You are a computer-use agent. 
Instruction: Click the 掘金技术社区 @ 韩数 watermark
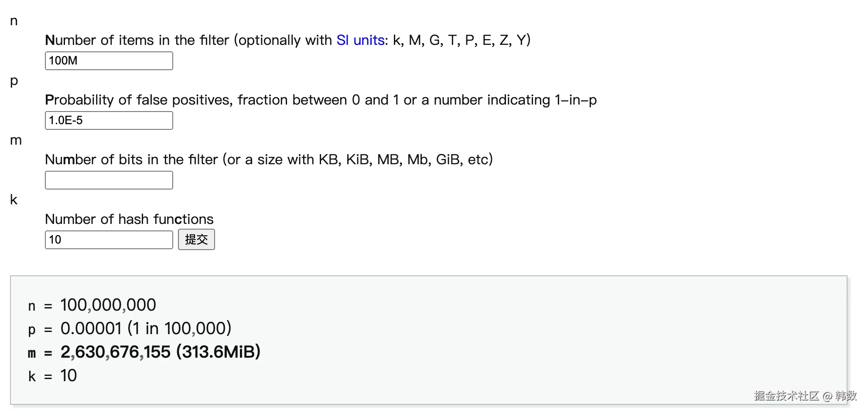click(805, 396)
